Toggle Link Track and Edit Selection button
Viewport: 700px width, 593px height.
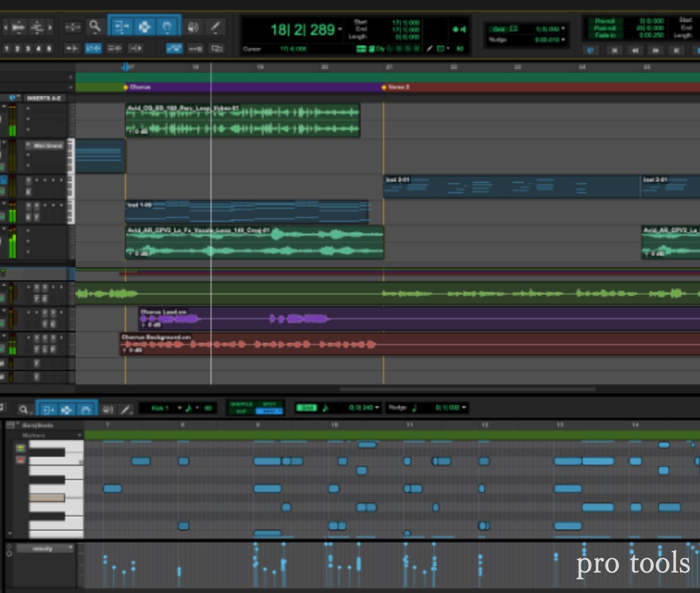coord(114,48)
